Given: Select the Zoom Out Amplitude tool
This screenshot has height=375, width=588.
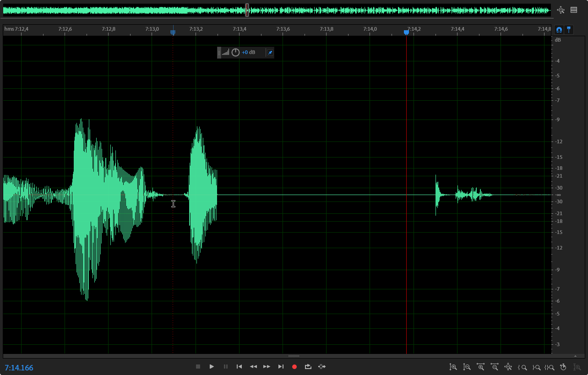Looking at the screenshot, I should click(x=467, y=367).
